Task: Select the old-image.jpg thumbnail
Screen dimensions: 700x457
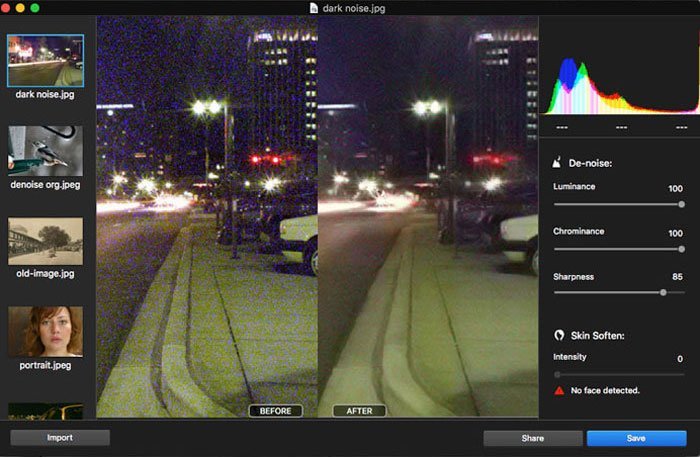Action: coord(46,241)
